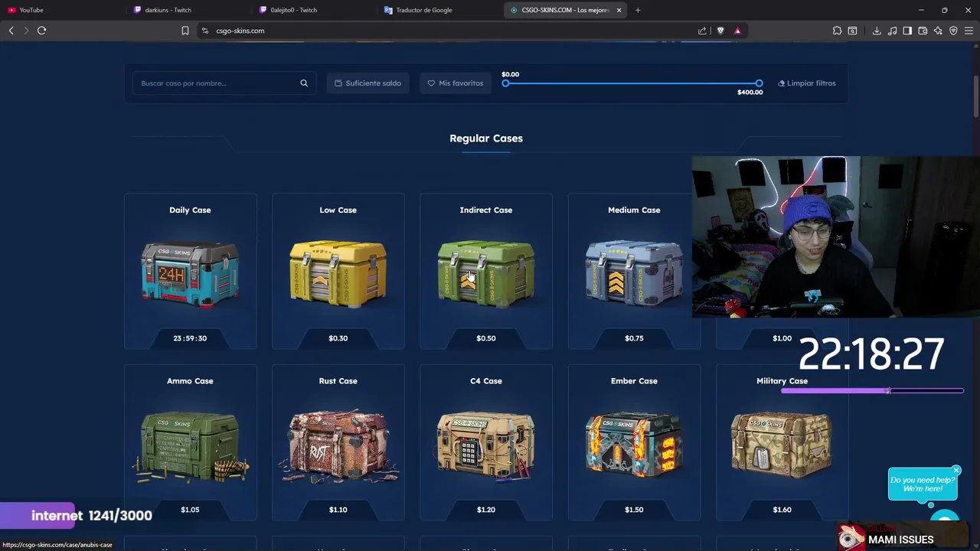Switch to the Traductor de Google tab
This screenshot has height=551, width=980.
point(439,10)
